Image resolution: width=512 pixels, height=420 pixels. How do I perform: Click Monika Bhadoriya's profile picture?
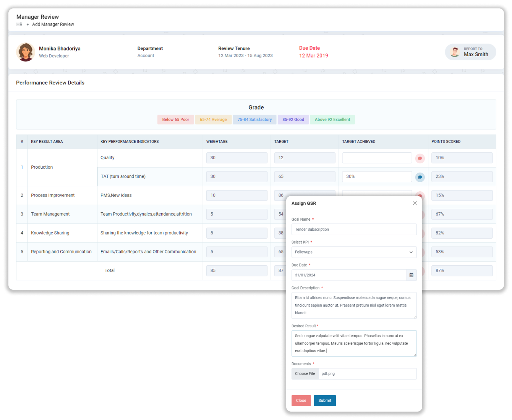[x=25, y=52]
